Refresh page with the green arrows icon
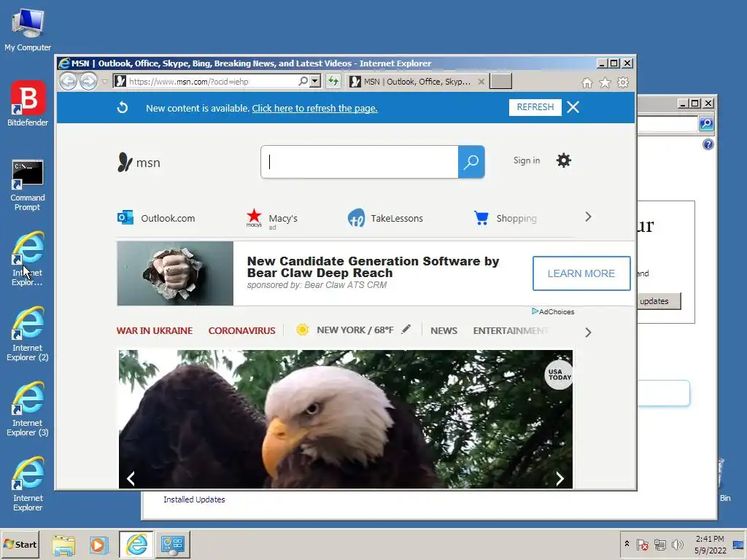 (x=333, y=82)
